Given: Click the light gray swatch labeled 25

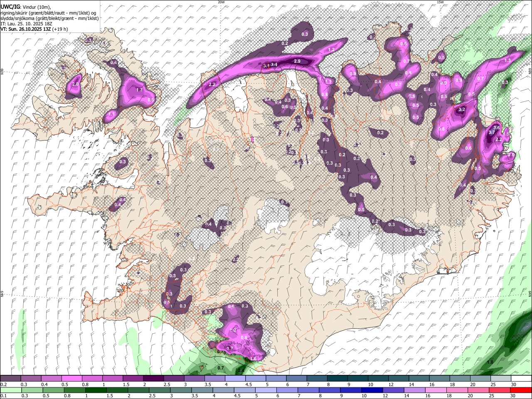Looking at the screenshot, I should 501,379.
